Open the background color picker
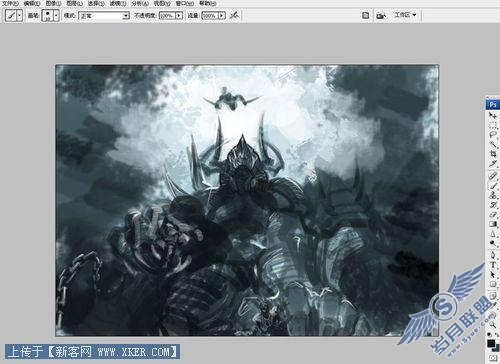This screenshot has width=500, height=364. [x=497, y=349]
